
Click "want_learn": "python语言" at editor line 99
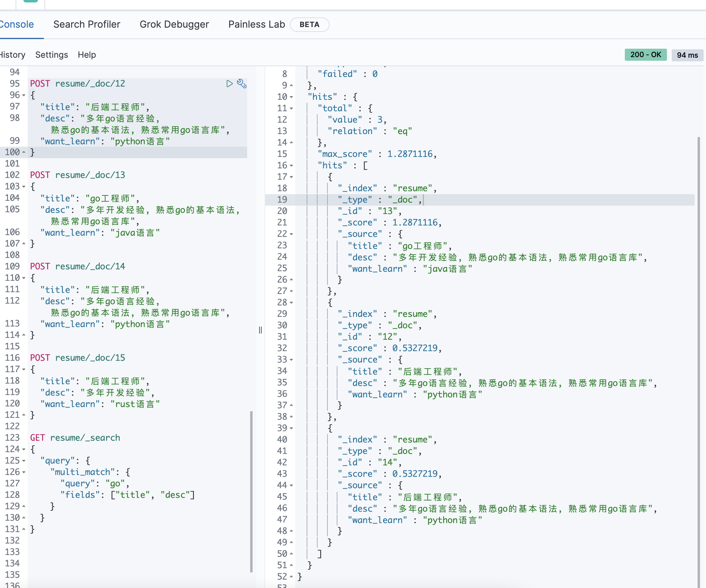(x=105, y=142)
